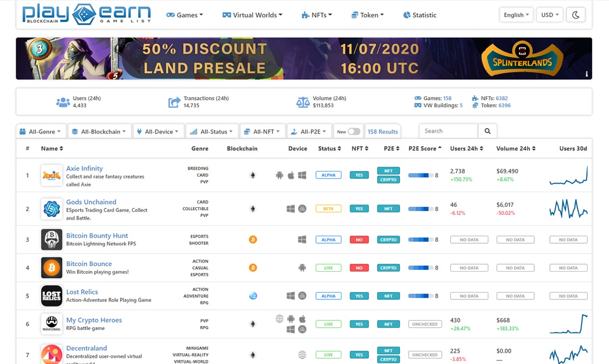This screenshot has height=364, width=609.
Task: Open the Virtual Worlds menu
Action: [252, 15]
